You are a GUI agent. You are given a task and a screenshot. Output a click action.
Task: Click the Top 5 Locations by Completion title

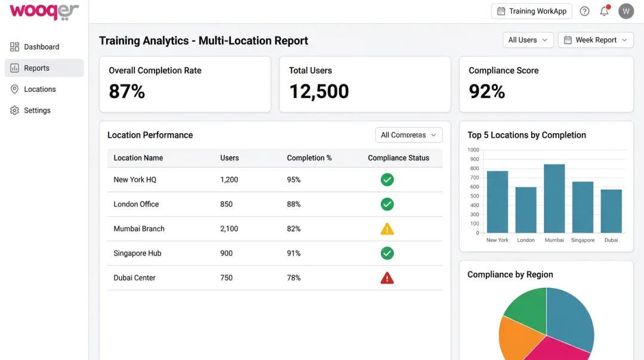[x=527, y=135]
